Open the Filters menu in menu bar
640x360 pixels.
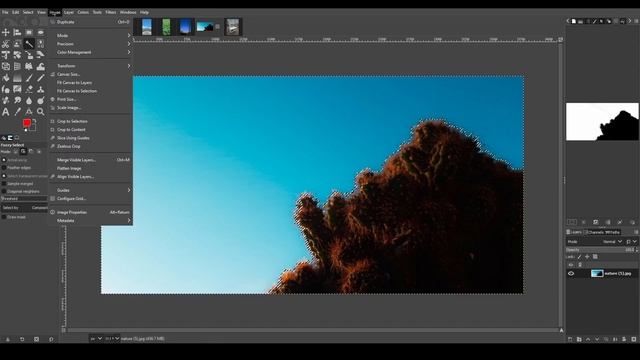coord(111,12)
